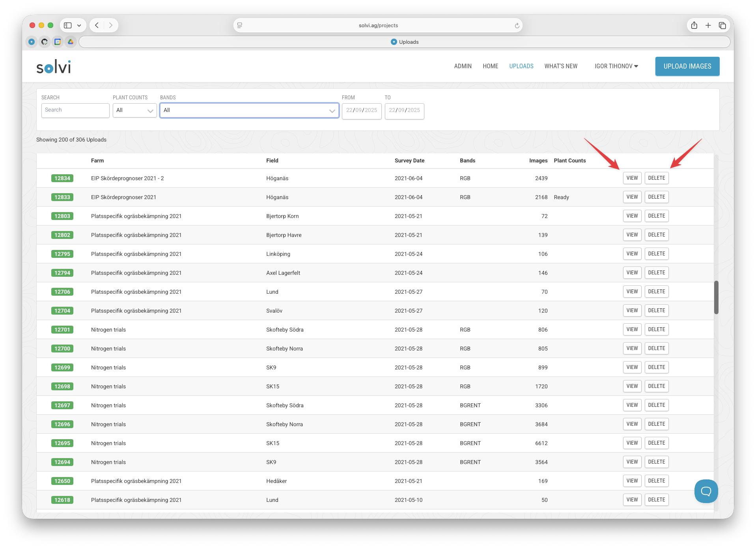The height and width of the screenshot is (548, 756).
Task: Open the first blue pinned tab icon
Action: click(32, 42)
